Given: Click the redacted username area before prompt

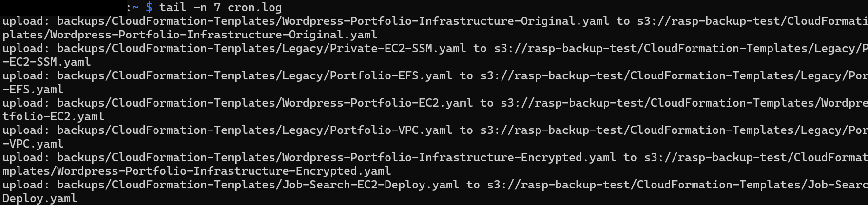Looking at the screenshot, I should click(62, 7).
